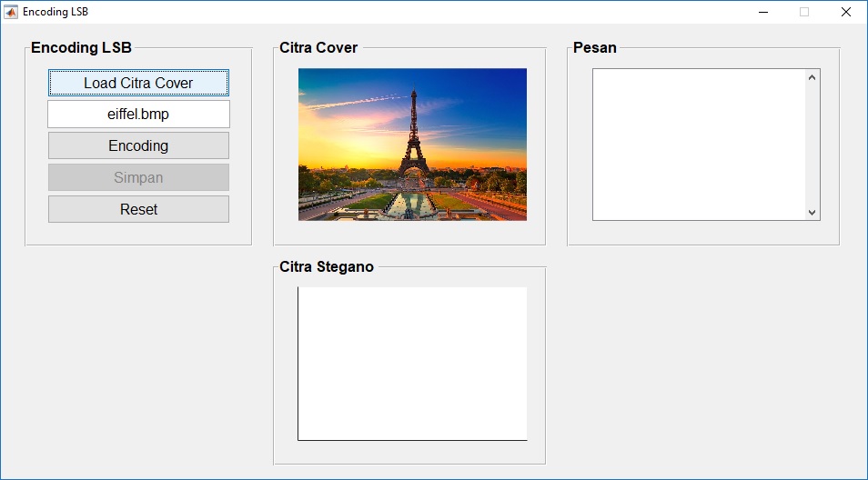Select the Eiffel Tower cover image
The width and height of the screenshot is (868, 480).
412,145
